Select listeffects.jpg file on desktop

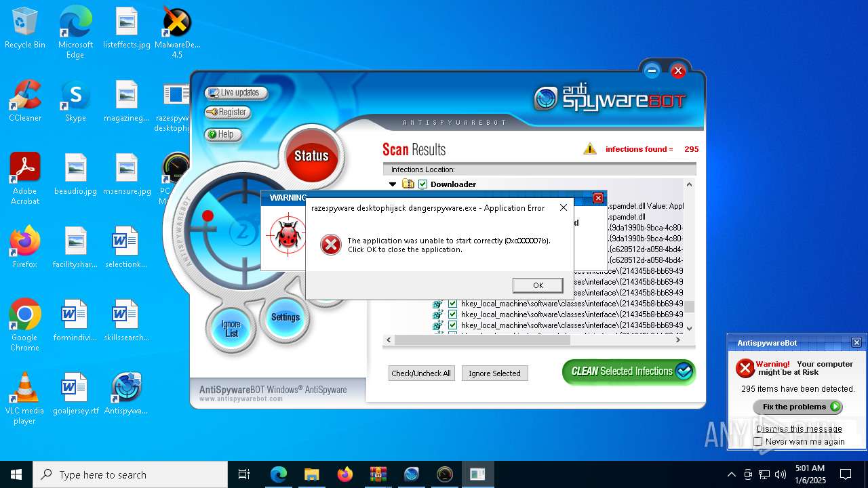[127, 28]
